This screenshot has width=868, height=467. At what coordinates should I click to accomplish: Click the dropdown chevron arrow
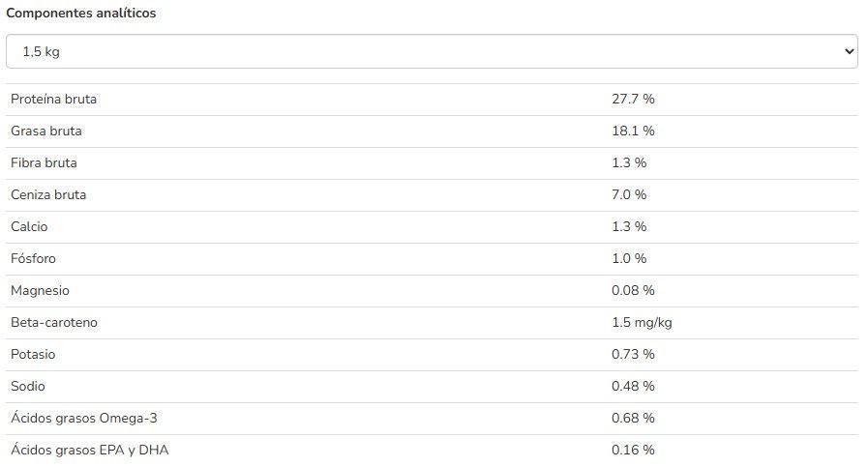[849, 51]
